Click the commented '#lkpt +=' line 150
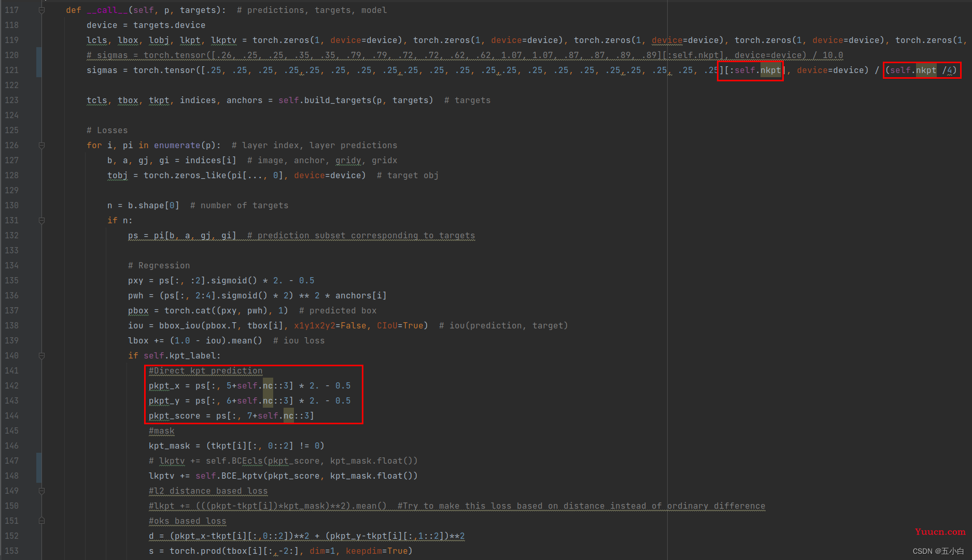This screenshot has height=560, width=972. (457, 506)
